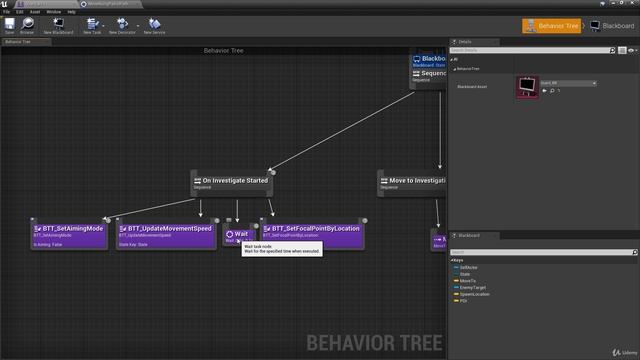
Task: Collapse the AI category in Details
Action: [452, 60]
